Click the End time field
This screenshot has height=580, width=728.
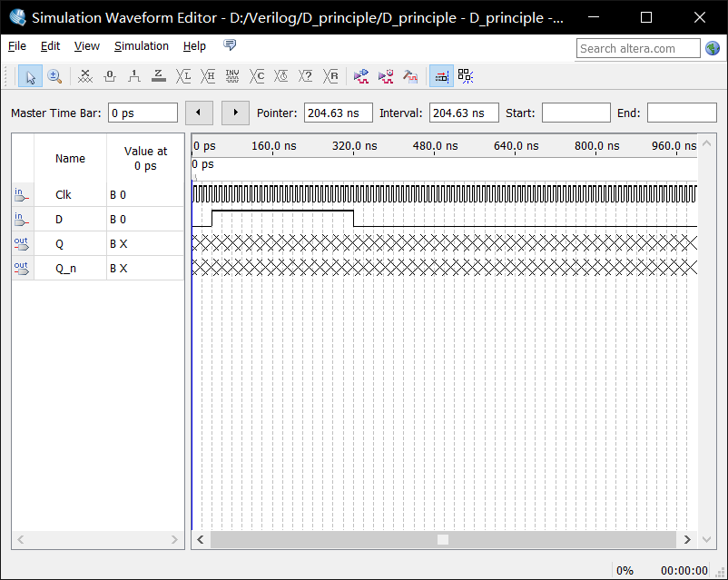coord(682,113)
